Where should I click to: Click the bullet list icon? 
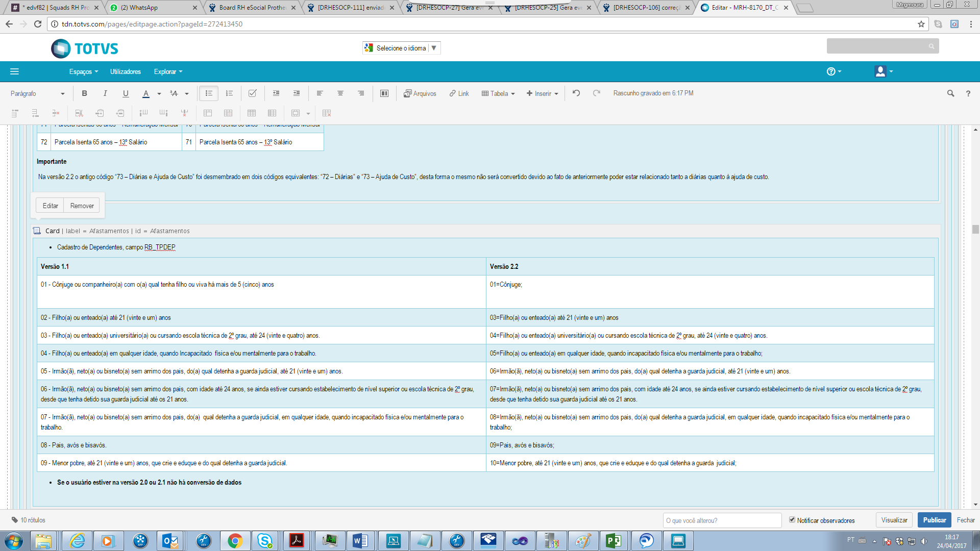(209, 93)
